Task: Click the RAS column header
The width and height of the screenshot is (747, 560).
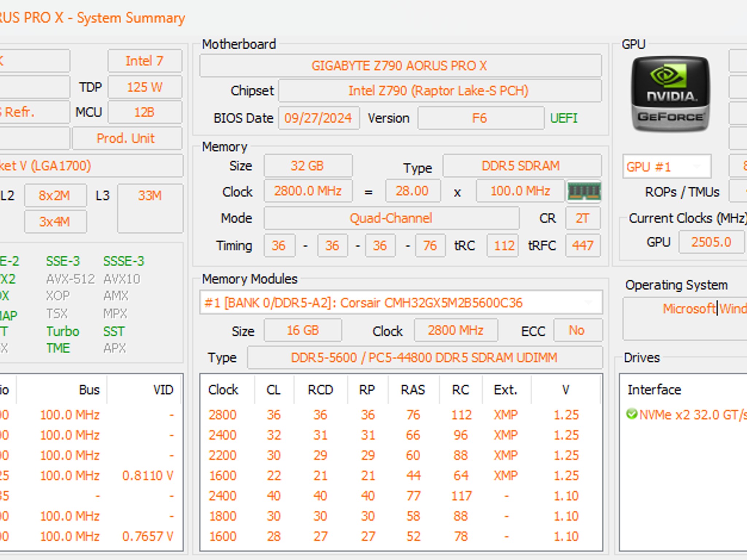Action: point(413,390)
